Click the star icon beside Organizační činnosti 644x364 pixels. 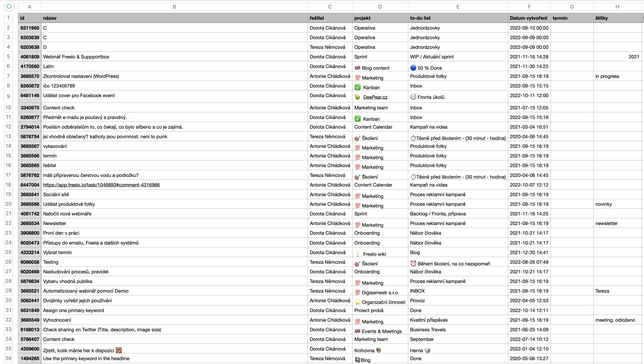358,302
